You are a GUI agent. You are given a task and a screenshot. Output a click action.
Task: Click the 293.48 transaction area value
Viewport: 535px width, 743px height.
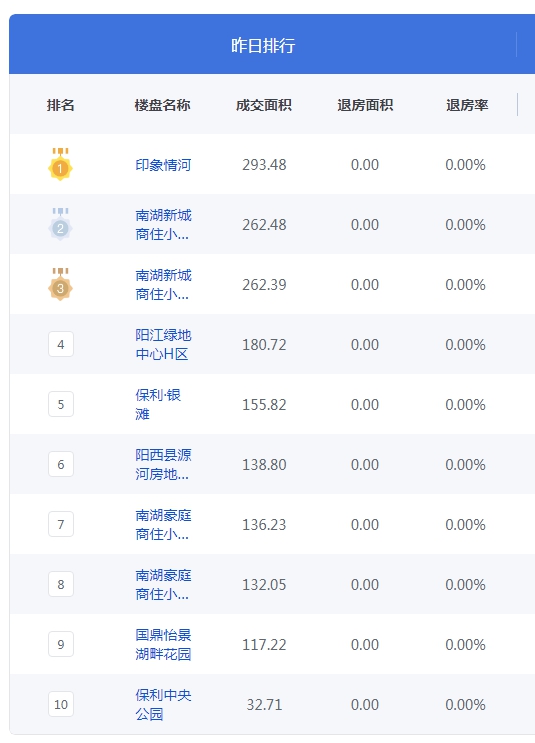264,164
